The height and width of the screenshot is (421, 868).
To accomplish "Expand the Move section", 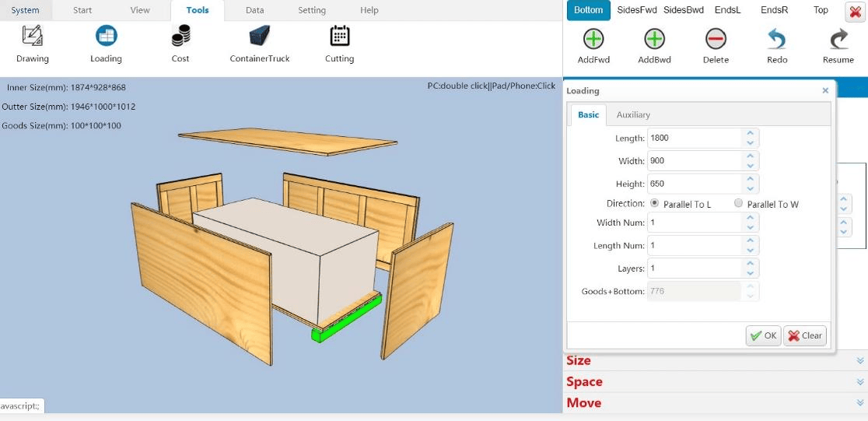I will 716,403.
